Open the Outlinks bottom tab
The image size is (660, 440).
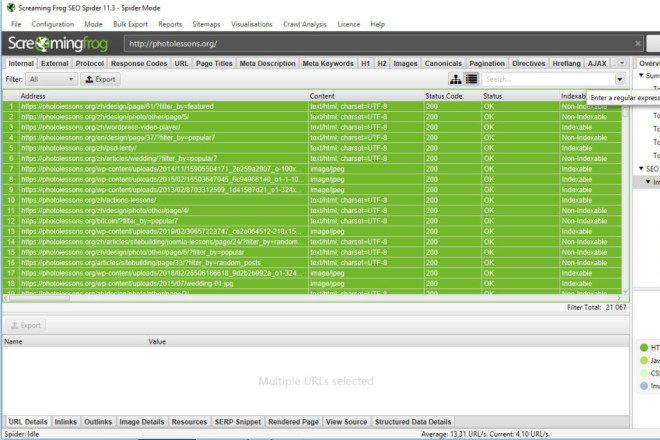click(x=98, y=421)
